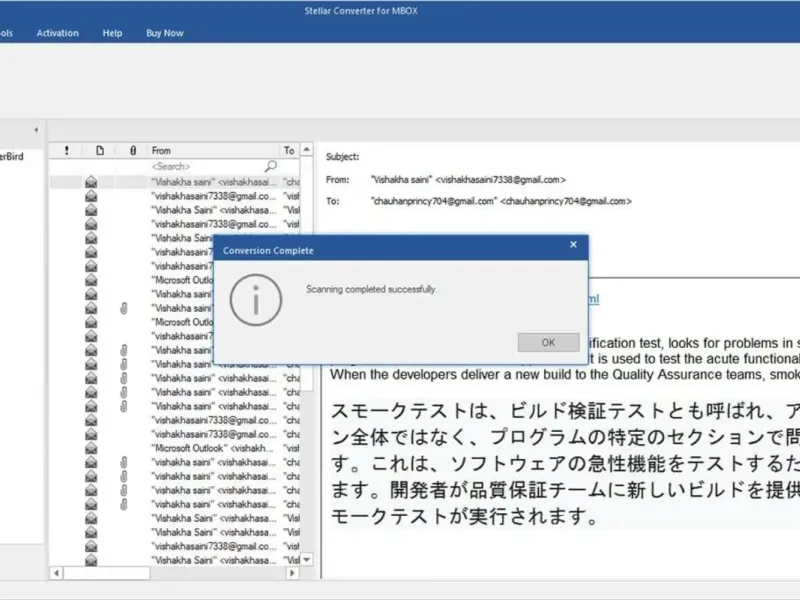Click the horizontal scrollbar thumb of mail list
The height and width of the screenshot is (600, 800).
(107, 573)
